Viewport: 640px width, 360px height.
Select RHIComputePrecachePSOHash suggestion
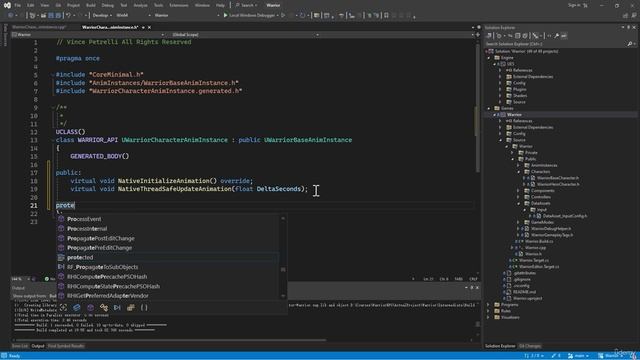point(167,277)
